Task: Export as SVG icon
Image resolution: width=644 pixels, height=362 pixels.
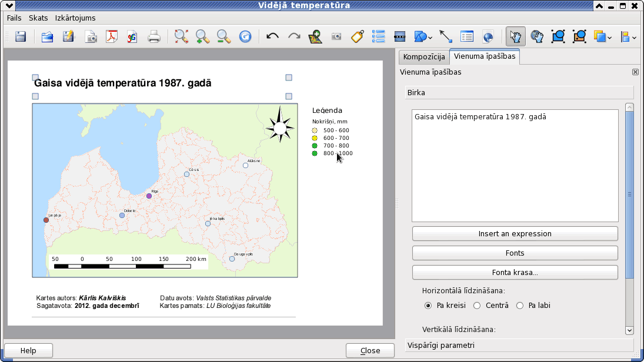Action: tap(132, 37)
